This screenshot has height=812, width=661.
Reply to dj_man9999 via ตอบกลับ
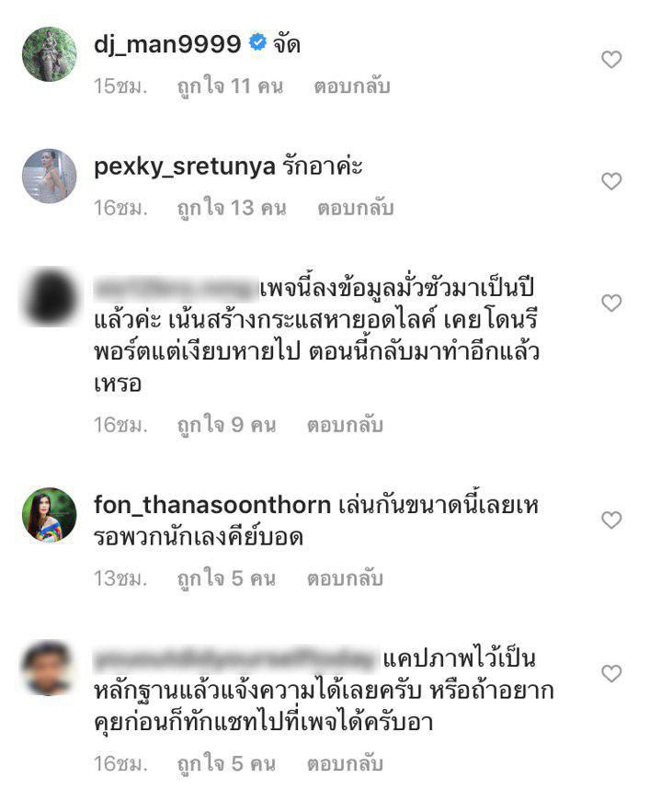351,86
